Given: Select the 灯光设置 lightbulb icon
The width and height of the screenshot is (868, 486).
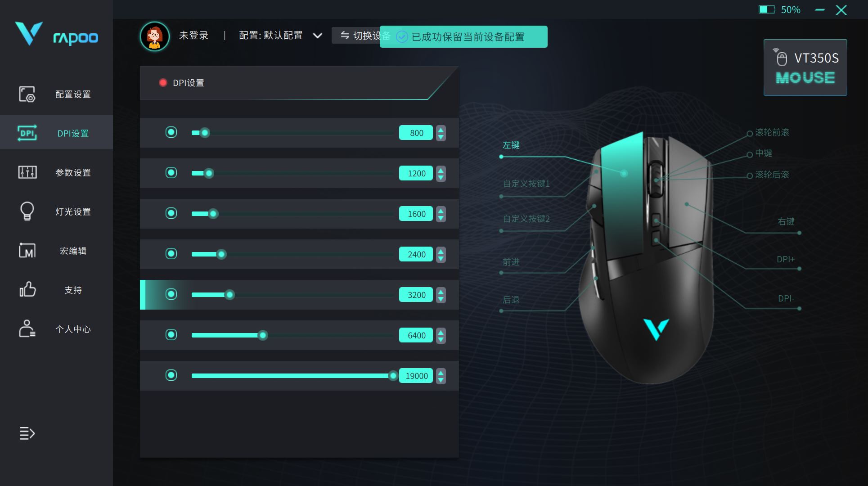Looking at the screenshot, I should coord(27,211).
